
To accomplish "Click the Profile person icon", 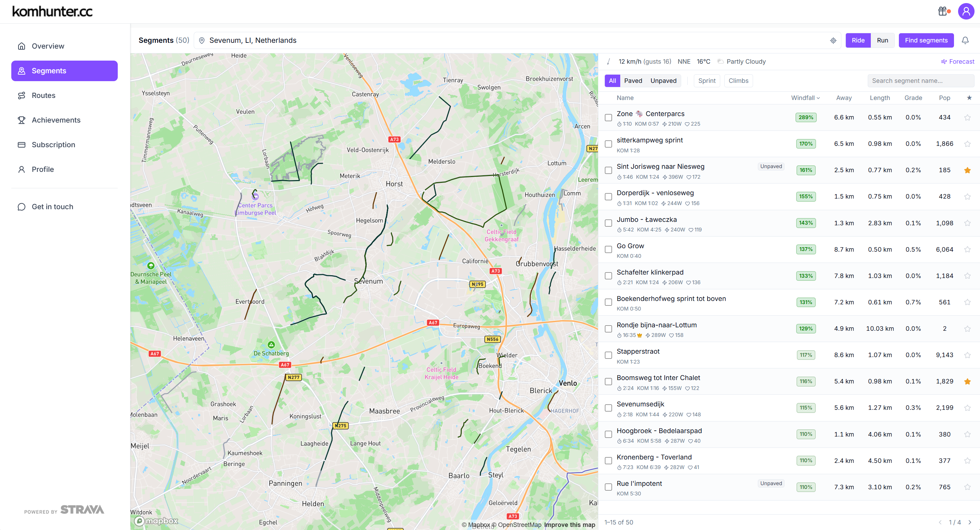I will tap(22, 170).
